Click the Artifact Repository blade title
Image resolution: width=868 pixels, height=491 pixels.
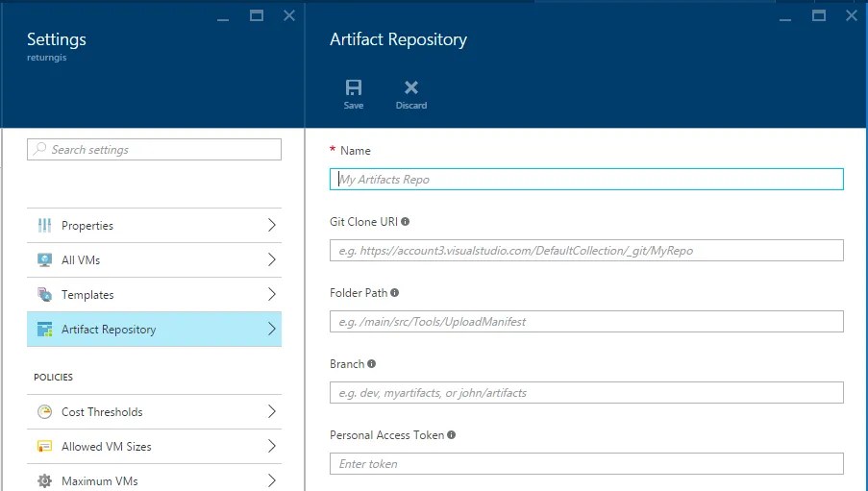(398, 39)
